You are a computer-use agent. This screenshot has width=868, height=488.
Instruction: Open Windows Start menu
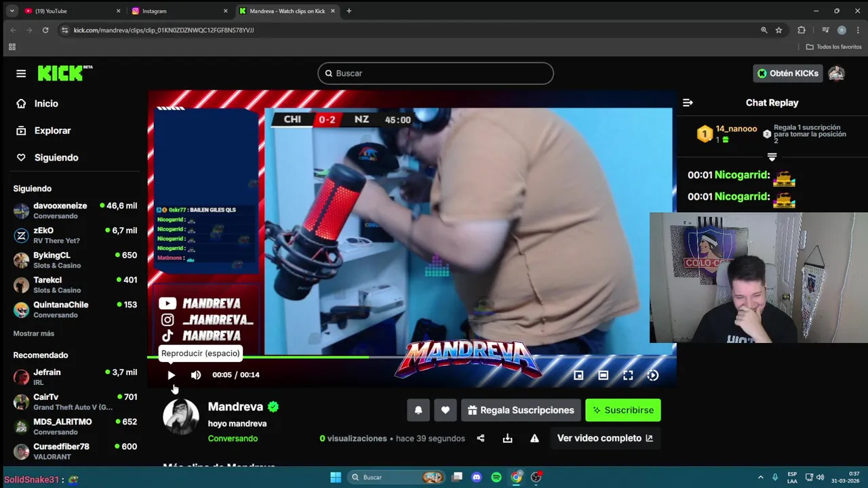[336, 477]
